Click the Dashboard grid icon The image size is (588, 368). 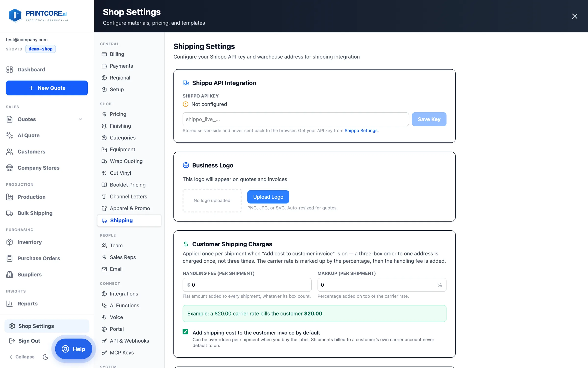click(10, 70)
